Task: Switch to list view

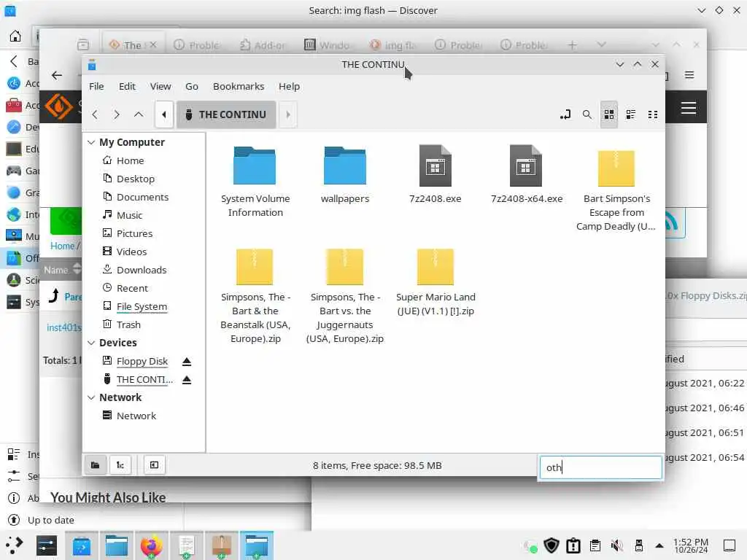Action: pos(631,114)
